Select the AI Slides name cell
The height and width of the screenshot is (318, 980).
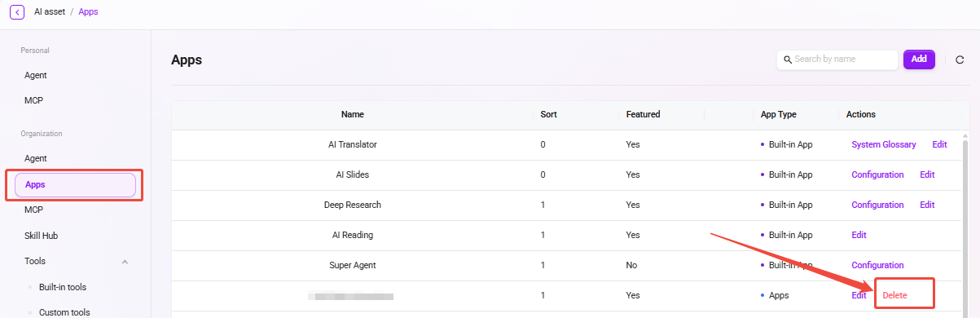coord(353,174)
